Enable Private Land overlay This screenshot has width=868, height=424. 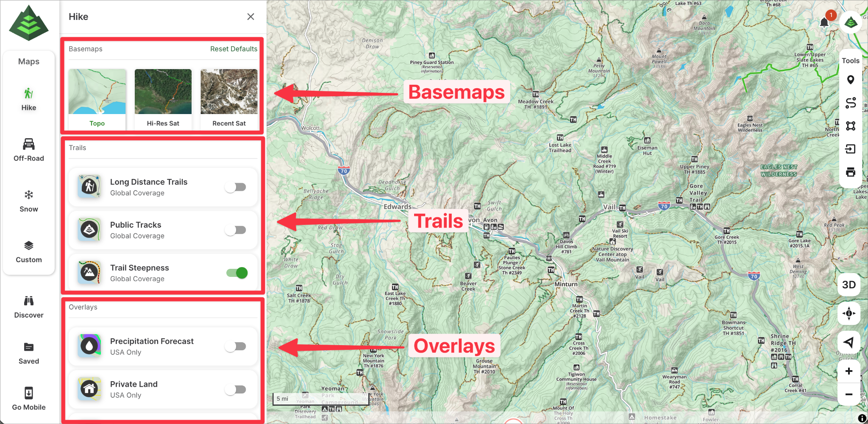pyautogui.click(x=236, y=389)
